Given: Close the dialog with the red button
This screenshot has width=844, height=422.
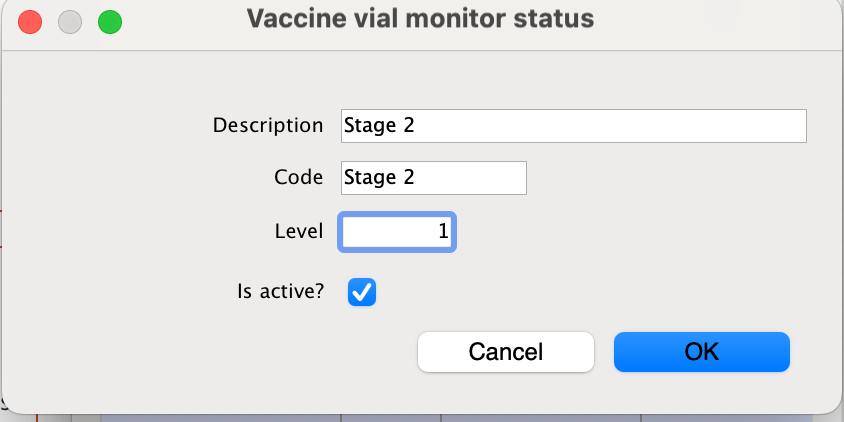Looking at the screenshot, I should (x=30, y=21).
